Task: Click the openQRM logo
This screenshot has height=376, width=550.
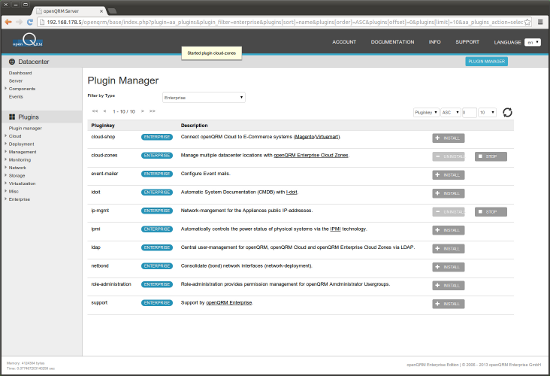Action: tap(28, 40)
